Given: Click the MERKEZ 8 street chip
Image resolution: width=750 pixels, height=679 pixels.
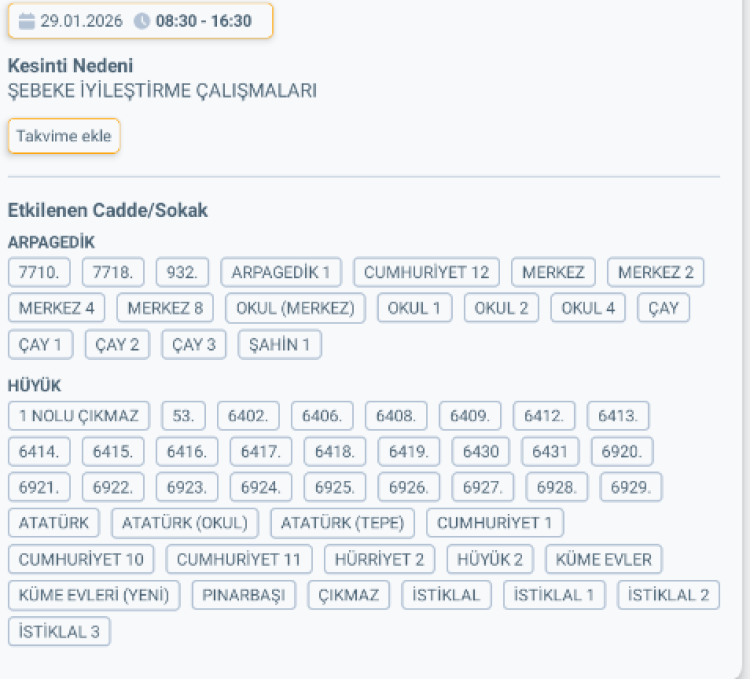Looking at the screenshot, I should click(x=165, y=308).
